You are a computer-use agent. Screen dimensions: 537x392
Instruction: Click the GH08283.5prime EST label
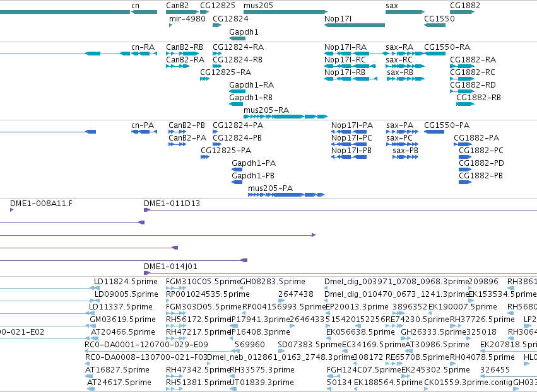pyautogui.click(x=273, y=282)
